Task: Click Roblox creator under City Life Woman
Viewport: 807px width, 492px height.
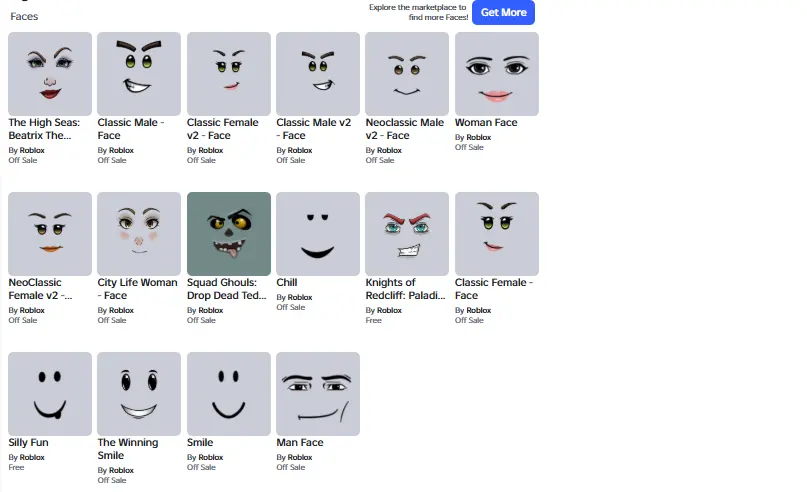Action: (121, 310)
